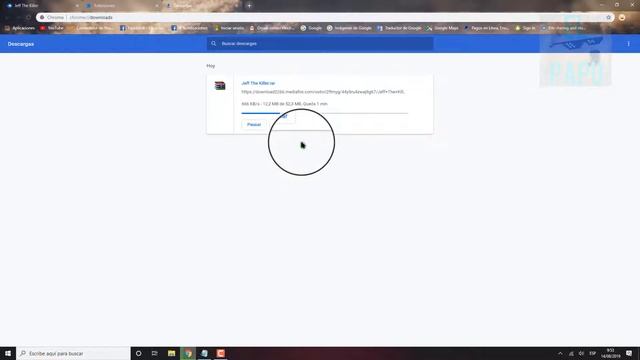Reload the page
The height and width of the screenshot is (360, 640).
point(28,18)
